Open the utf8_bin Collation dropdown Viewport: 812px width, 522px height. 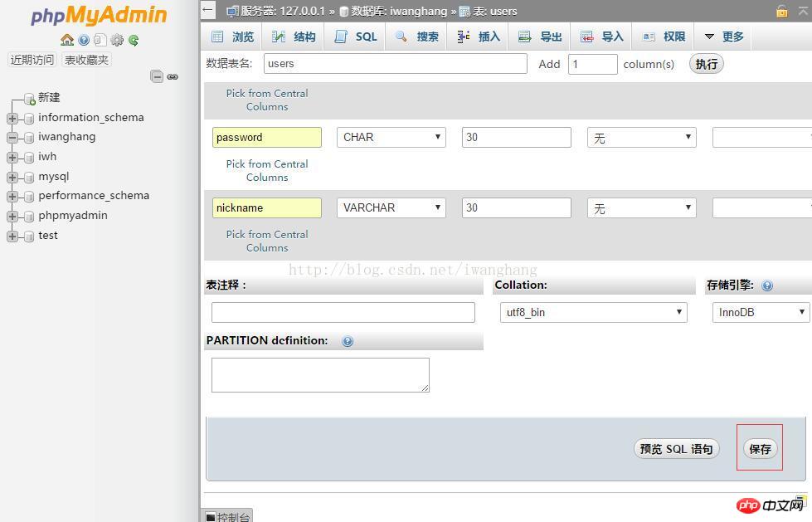click(x=594, y=313)
